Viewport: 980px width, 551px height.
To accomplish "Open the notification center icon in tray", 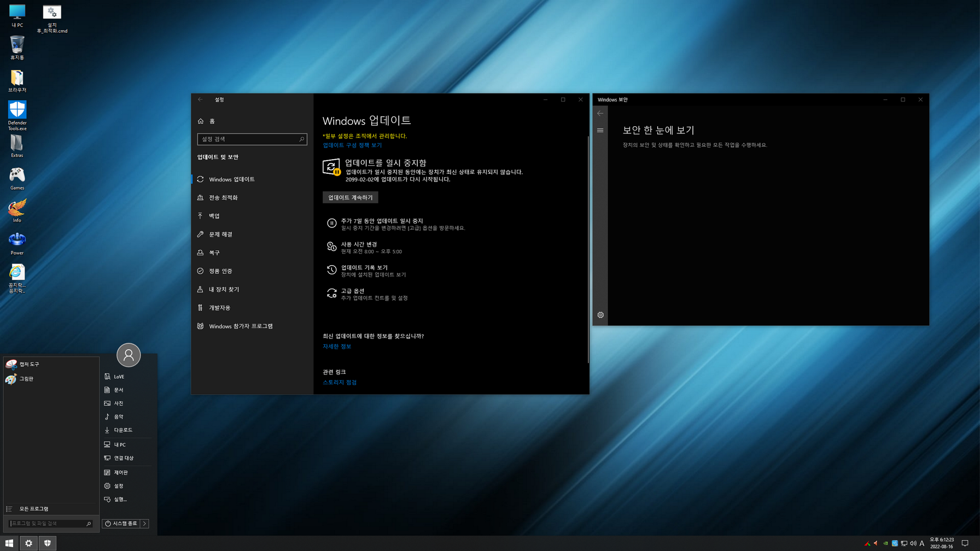I will click(965, 543).
